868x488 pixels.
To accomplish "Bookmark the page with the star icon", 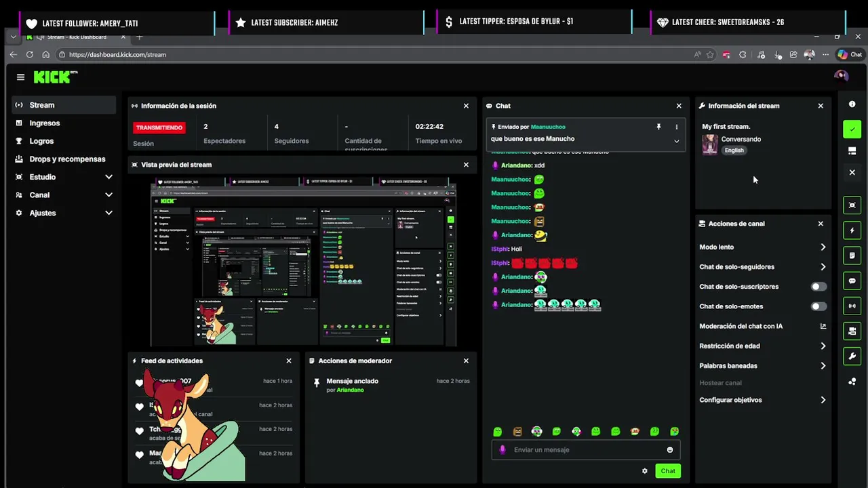I will (x=710, y=54).
